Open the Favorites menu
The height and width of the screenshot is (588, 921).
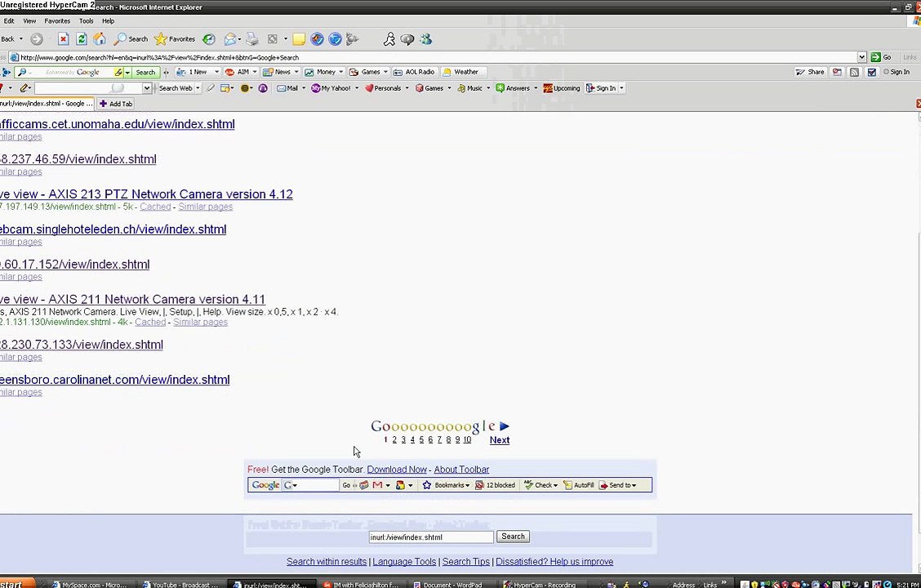pyautogui.click(x=57, y=21)
